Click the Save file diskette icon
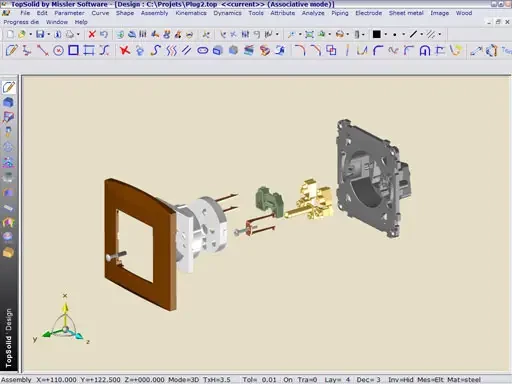 tap(40, 34)
